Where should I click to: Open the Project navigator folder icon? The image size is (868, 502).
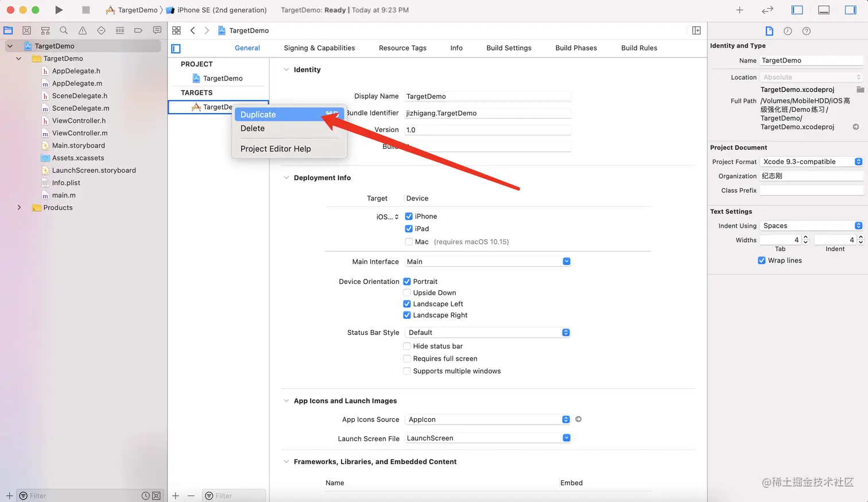(x=8, y=30)
